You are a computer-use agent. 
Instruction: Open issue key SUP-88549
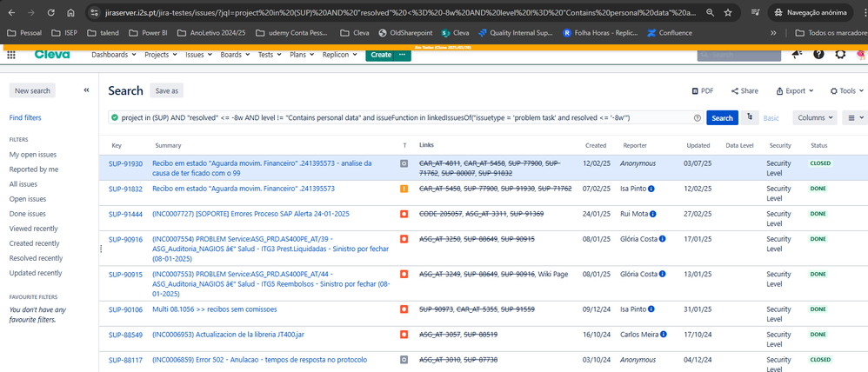point(125,335)
